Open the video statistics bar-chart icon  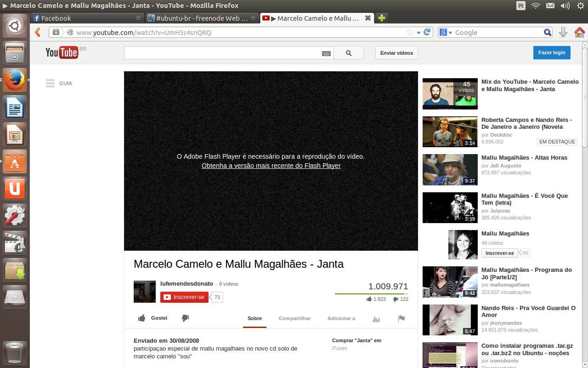pos(376,319)
